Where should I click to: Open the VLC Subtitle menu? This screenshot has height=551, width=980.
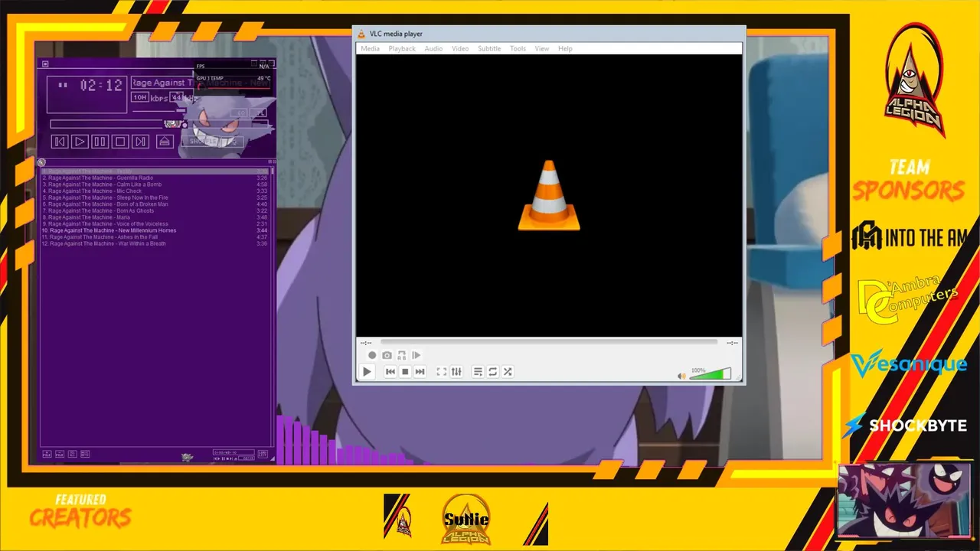click(489, 48)
